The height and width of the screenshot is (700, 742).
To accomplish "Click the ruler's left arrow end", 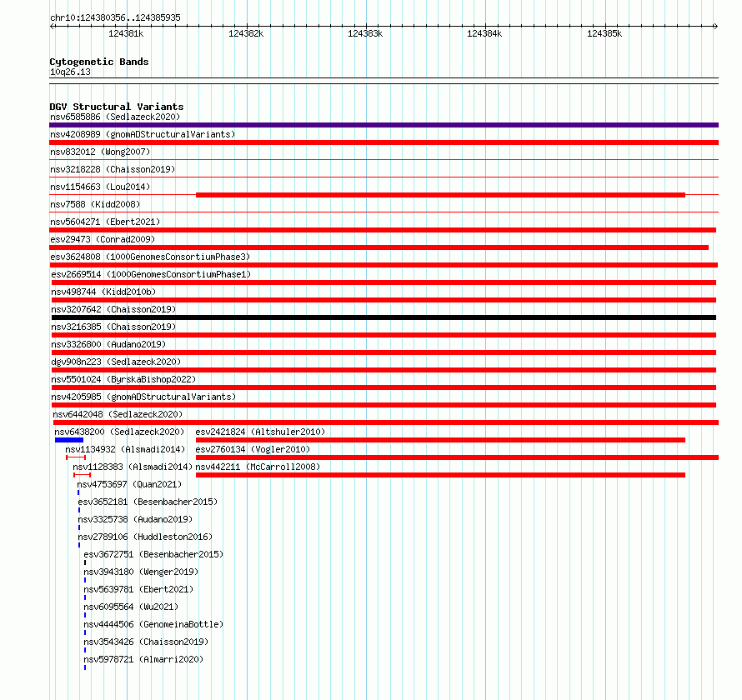I will tap(52, 27).
